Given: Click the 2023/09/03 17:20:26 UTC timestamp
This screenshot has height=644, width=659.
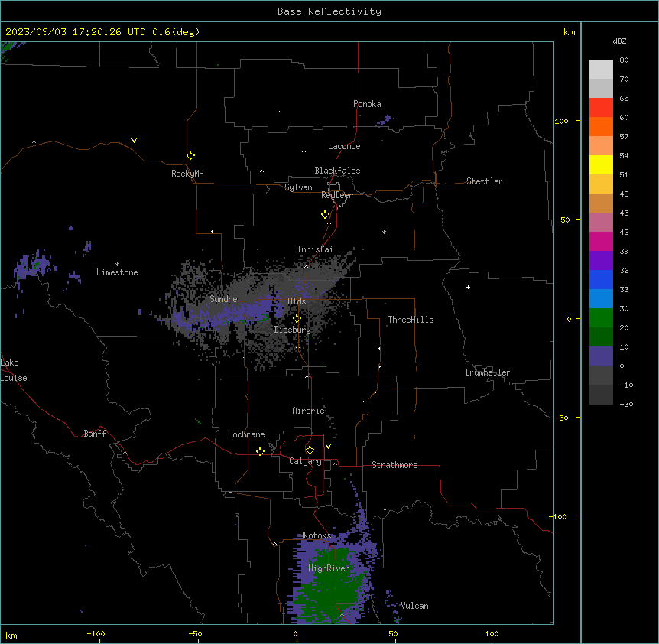Looking at the screenshot, I should (76, 32).
